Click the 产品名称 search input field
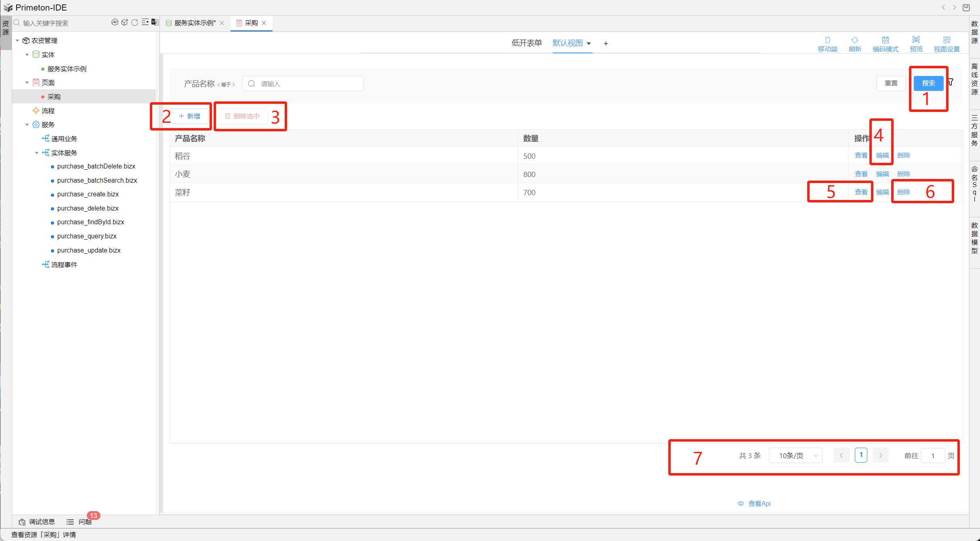The image size is (980, 541). [303, 84]
